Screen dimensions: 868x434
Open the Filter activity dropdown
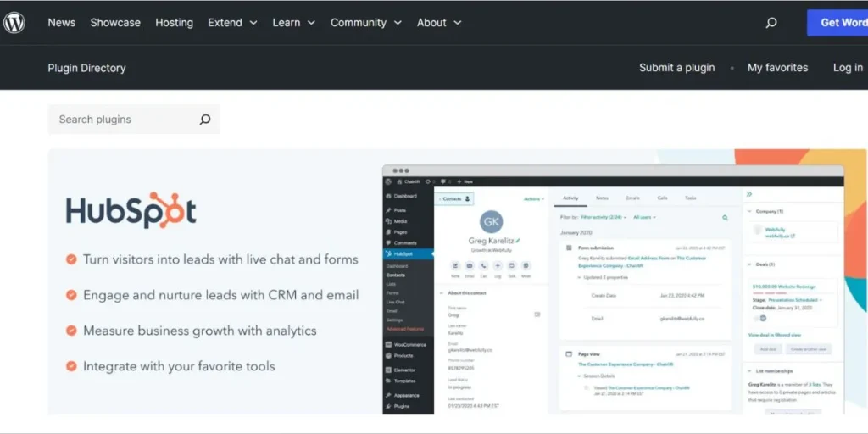click(x=604, y=218)
